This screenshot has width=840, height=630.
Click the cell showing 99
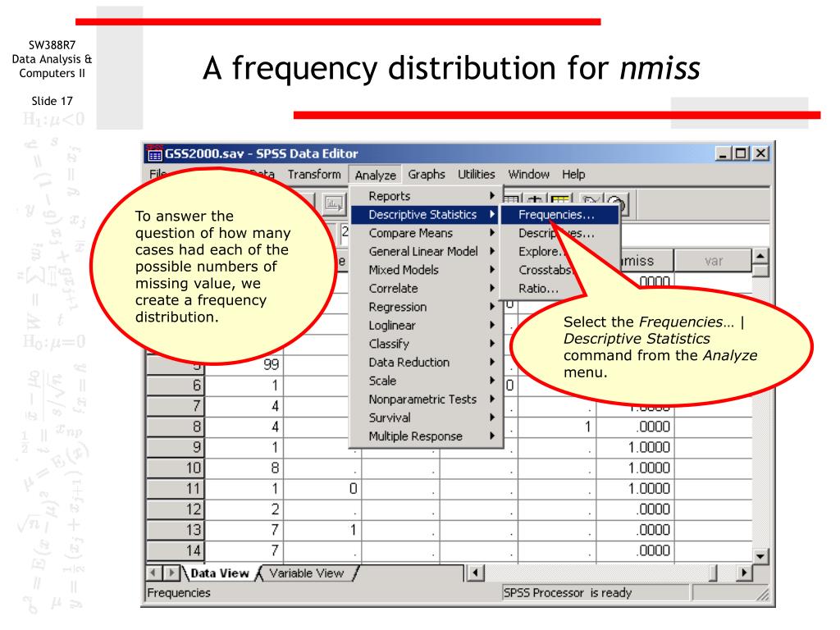[x=244, y=364]
